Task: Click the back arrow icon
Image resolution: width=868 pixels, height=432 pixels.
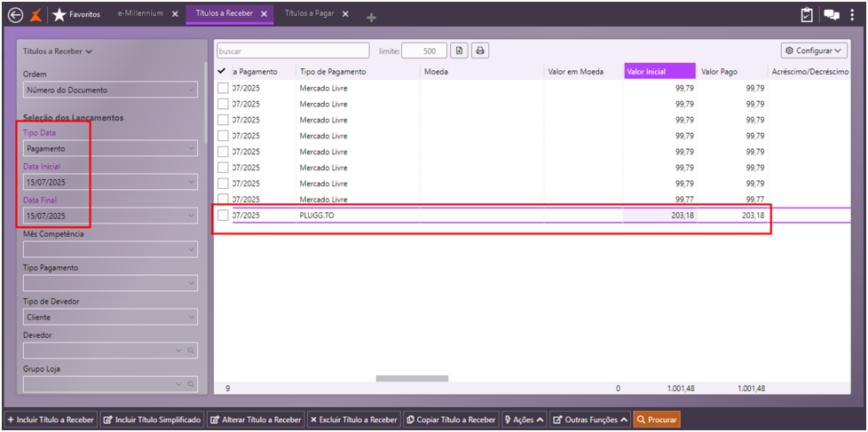Action: pos(15,15)
